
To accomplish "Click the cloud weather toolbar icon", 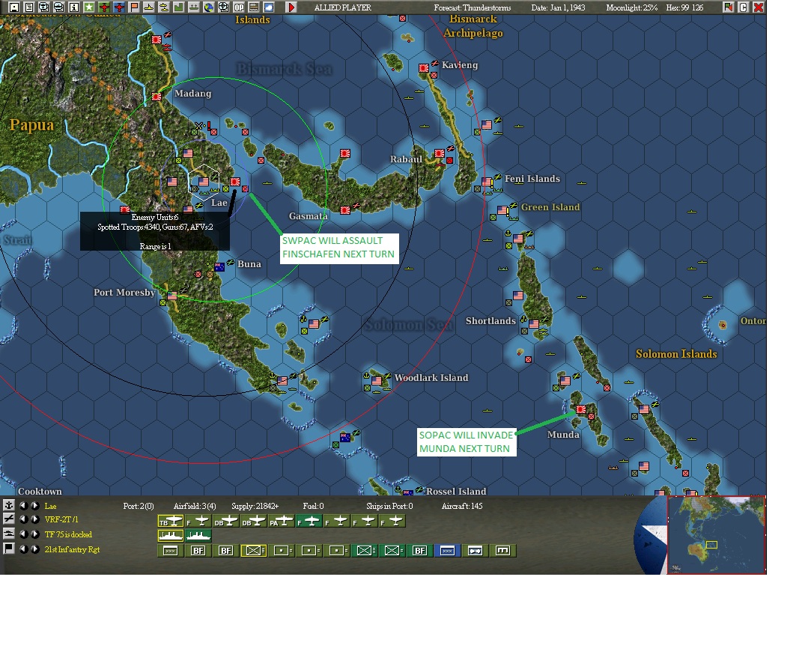I will click(269, 7).
